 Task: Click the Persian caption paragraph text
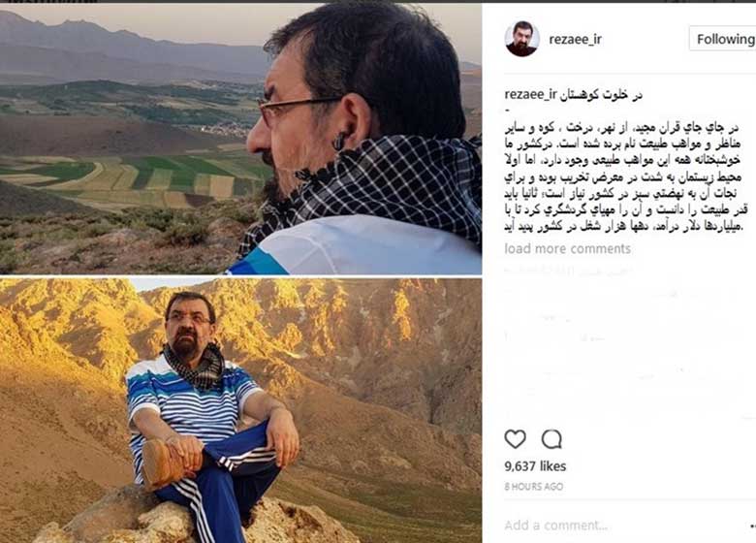coord(626,177)
